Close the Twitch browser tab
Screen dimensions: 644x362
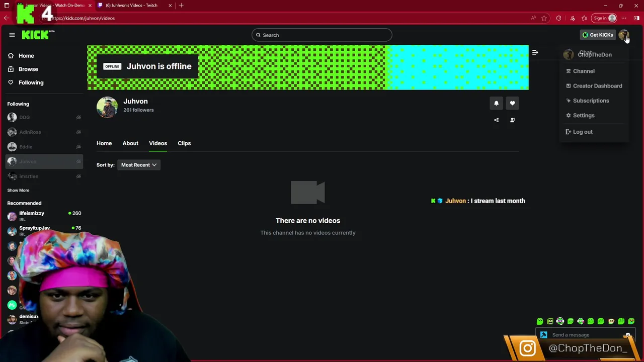click(x=170, y=5)
